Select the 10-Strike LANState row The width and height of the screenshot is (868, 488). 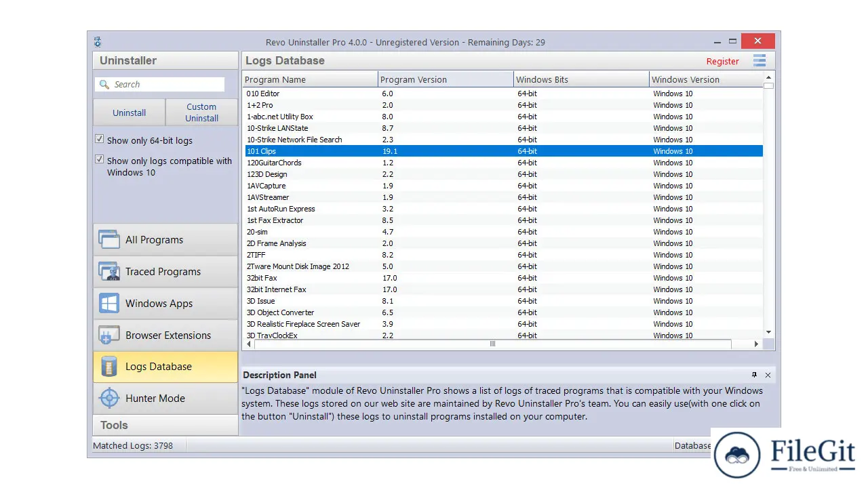(x=503, y=128)
